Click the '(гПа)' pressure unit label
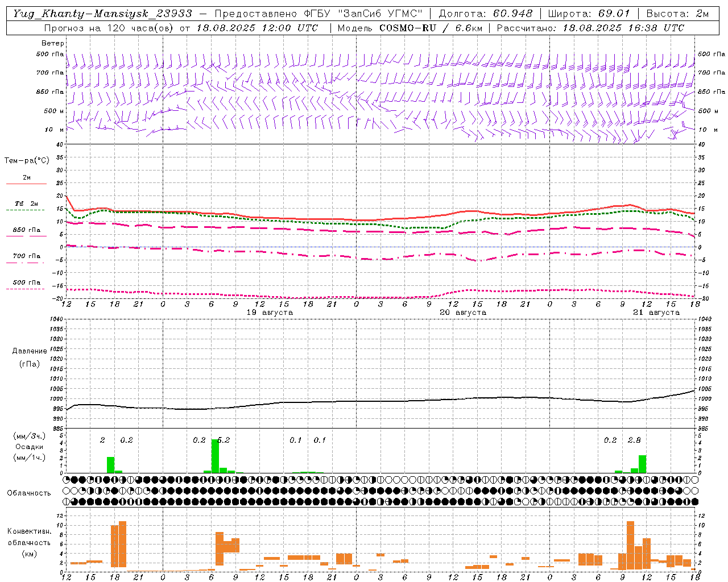 pos(30,364)
